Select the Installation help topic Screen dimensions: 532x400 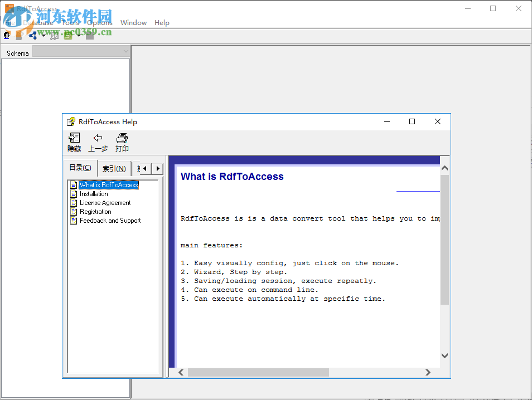pos(93,193)
